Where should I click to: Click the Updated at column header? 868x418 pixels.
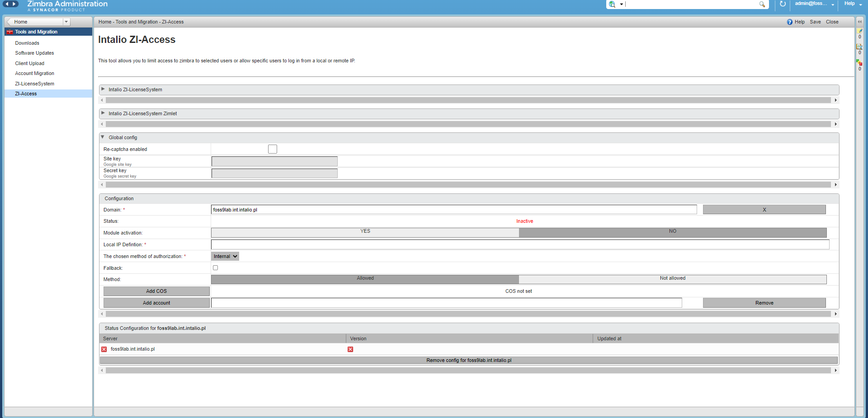point(716,338)
